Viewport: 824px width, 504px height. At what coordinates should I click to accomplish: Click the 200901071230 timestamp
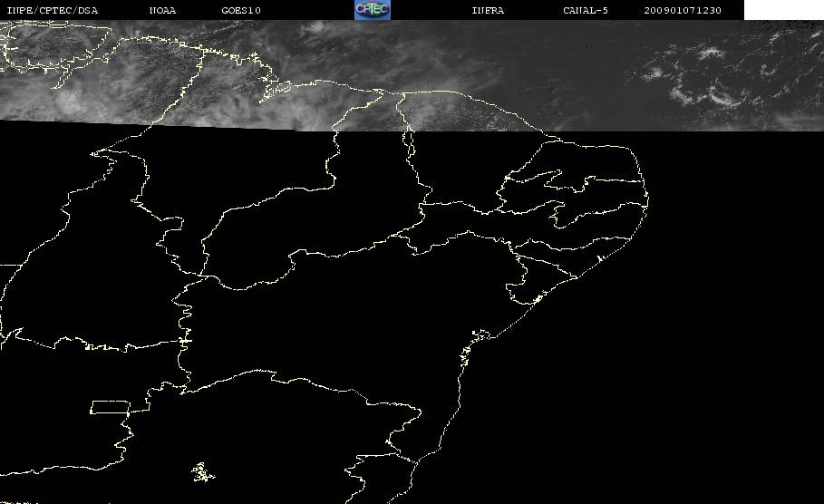pyautogui.click(x=683, y=10)
